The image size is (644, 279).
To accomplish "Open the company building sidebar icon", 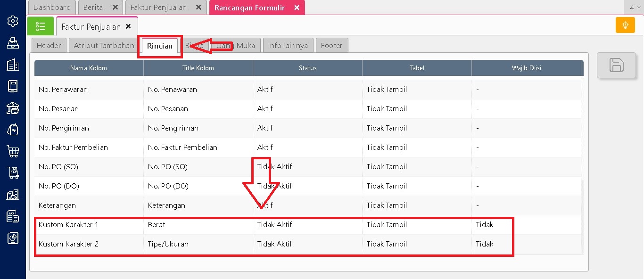I will 13,65.
